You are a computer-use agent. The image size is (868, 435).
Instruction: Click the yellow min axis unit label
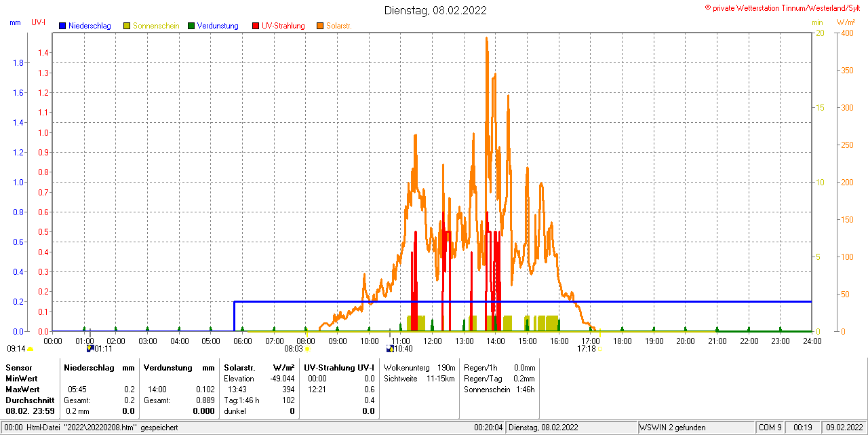tap(817, 22)
